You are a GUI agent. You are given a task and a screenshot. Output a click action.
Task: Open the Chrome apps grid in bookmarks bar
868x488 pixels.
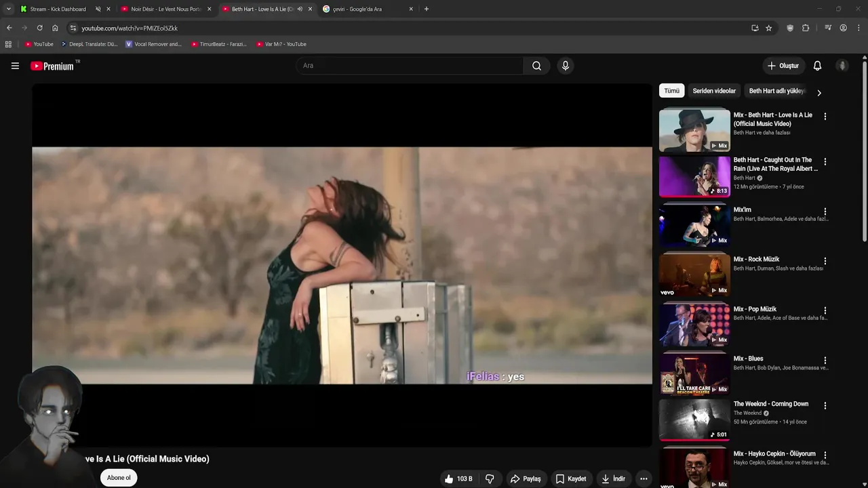tap(8, 44)
